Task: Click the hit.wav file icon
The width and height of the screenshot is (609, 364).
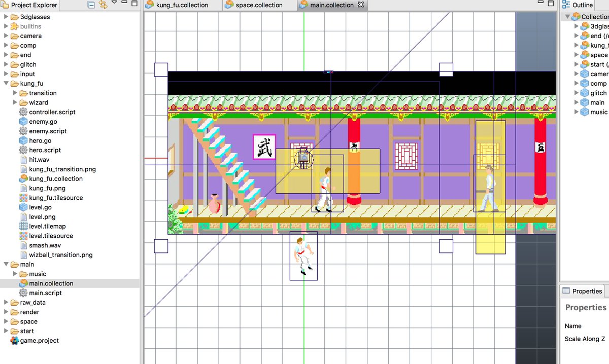Action: click(x=23, y=160)
